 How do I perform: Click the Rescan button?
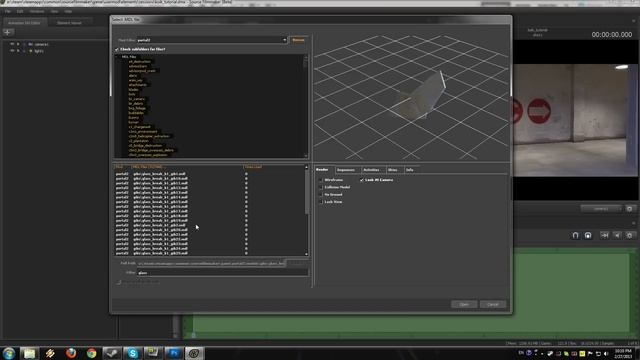coord(298,40)
